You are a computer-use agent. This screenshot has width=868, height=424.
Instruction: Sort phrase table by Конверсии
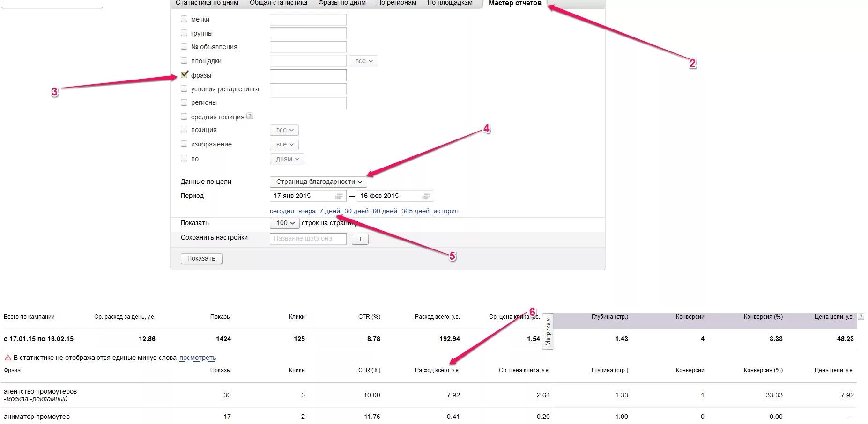pos(690,370)
